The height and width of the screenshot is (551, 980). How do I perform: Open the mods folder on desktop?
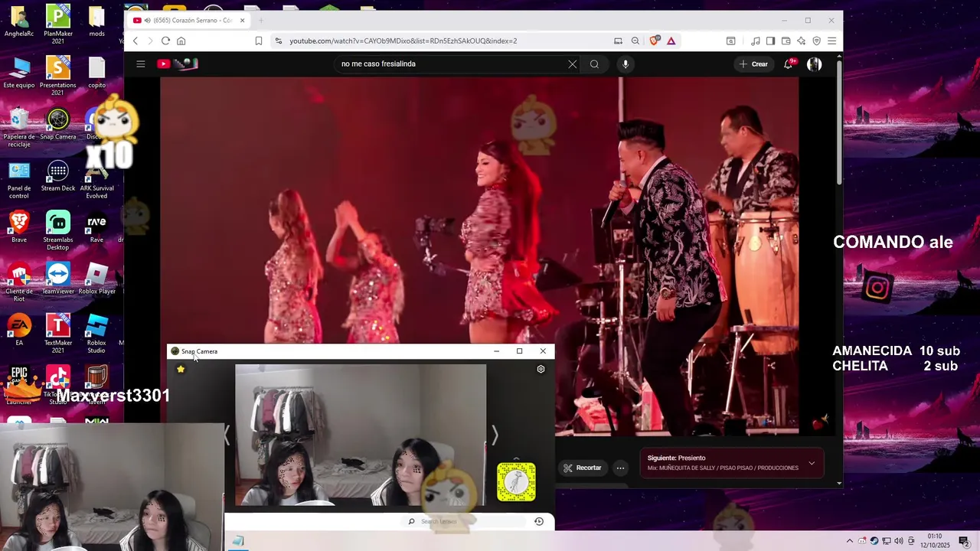96,24
